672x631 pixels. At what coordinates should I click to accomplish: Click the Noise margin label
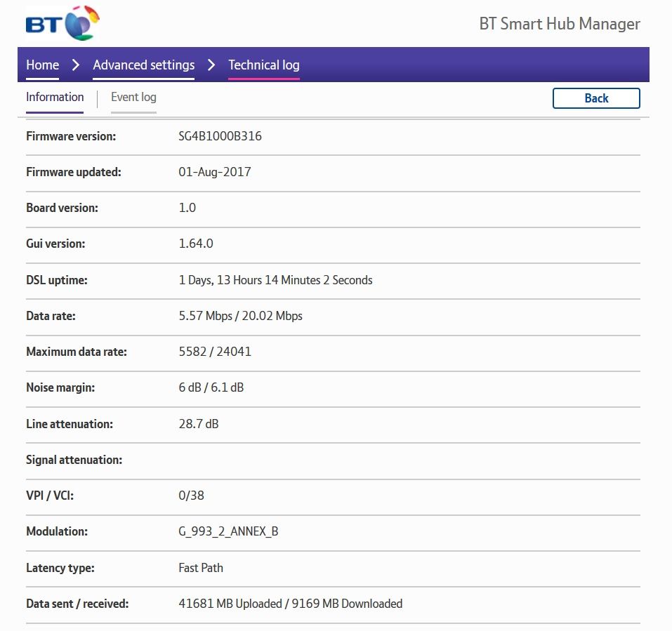pos(60,387)
